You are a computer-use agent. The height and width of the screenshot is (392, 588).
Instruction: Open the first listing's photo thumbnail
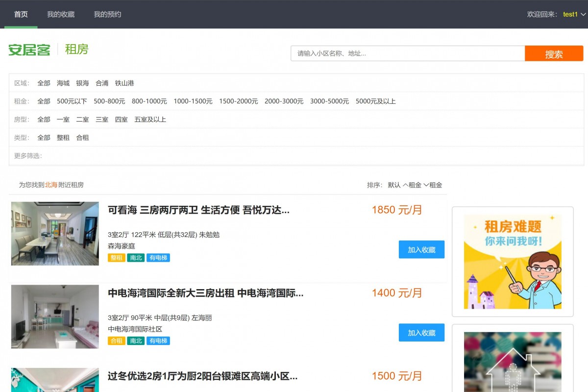click(55, 233)
